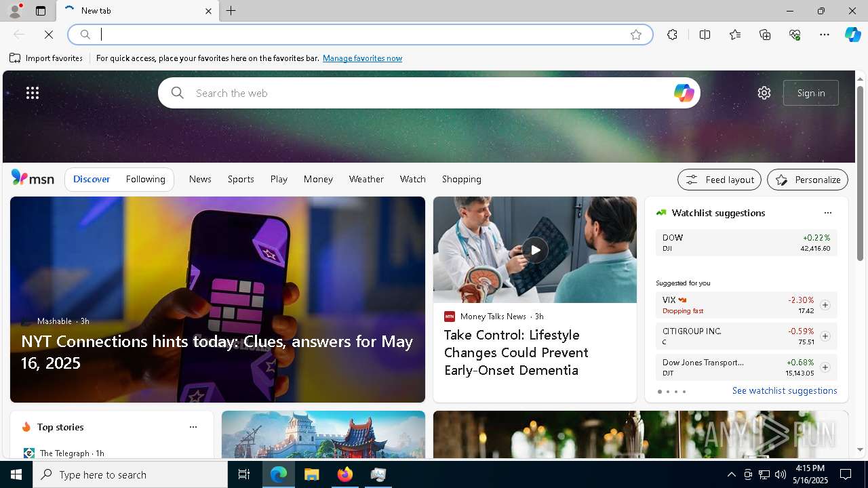868x488 pixels.
Task: Open the Copilot sidebar icon
Action: pos(852,35)
